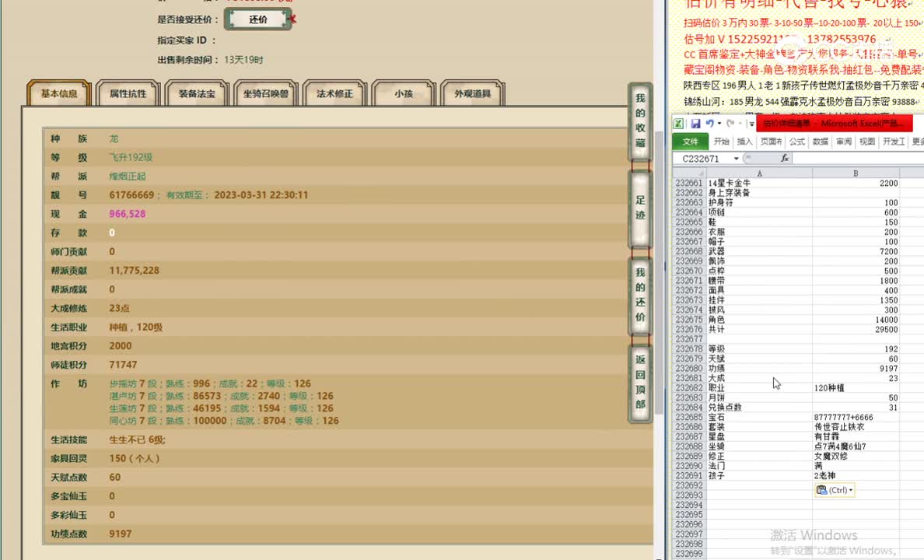Image resolution: width=924 pixels, height=560 pixels.
Task: Click cell reading 女魔双修
Action: tap(856, 457)
